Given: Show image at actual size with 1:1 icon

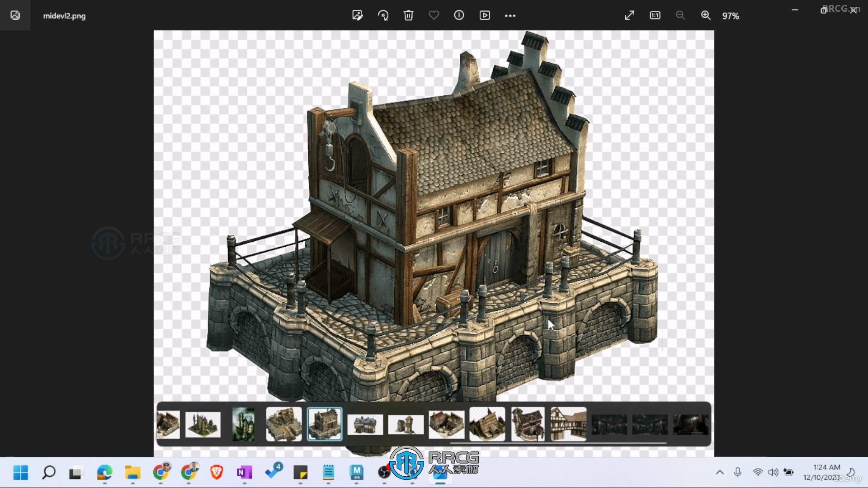Looking at the screenshot, I should [x=655, y=15].
